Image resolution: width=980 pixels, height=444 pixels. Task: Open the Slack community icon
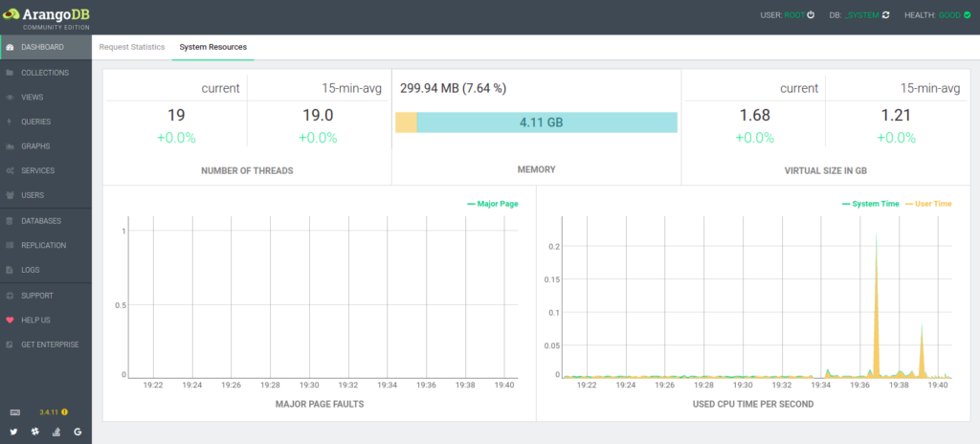click(x=34, y=433)
